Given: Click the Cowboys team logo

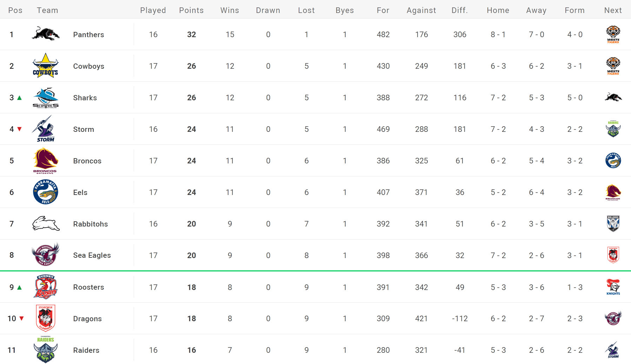Looking at the screenshot, I should coord(46,66).
